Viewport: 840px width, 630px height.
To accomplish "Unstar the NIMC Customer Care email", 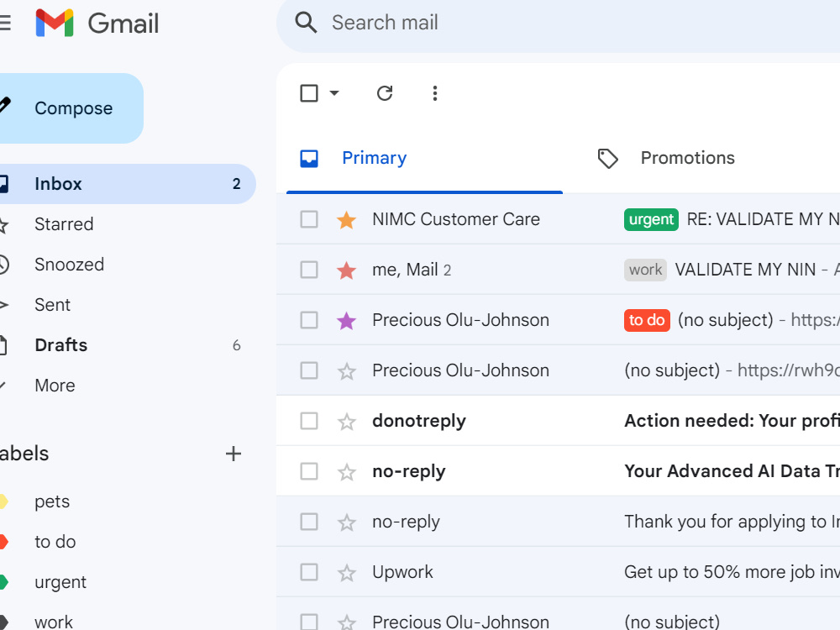I will pyautogui.click(x=347, y=219).
